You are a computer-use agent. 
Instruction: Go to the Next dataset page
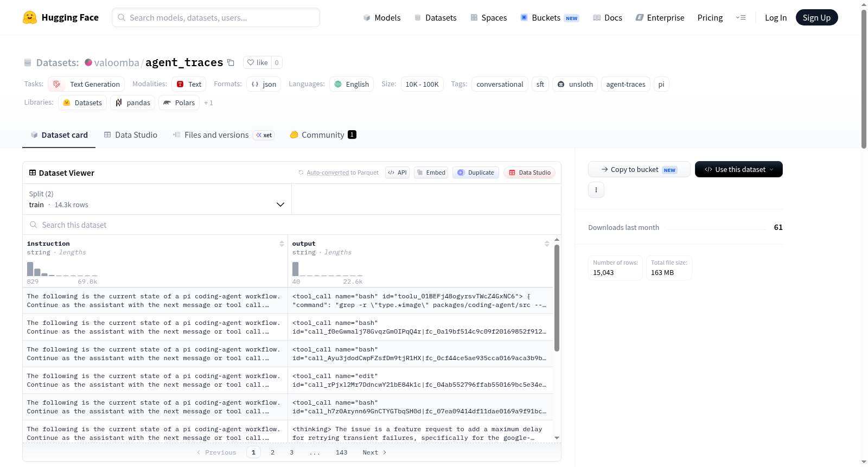click(374, 452)
